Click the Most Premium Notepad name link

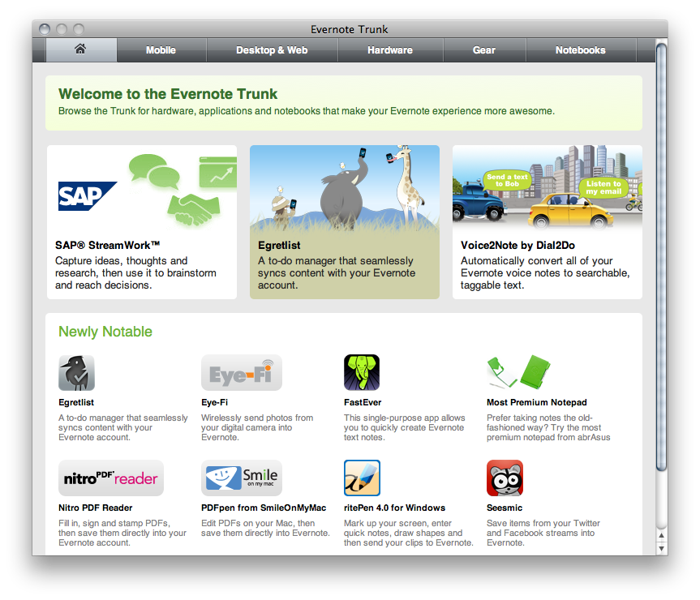[537, 402]
